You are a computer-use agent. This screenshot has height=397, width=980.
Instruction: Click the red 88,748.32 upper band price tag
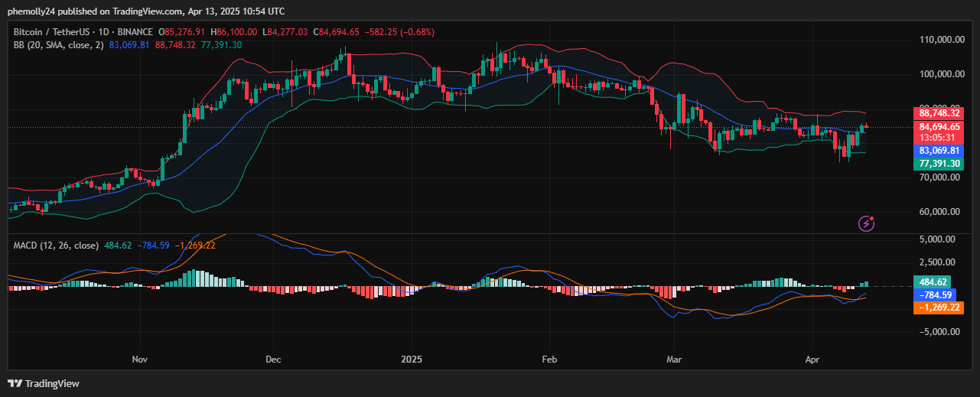939,112
